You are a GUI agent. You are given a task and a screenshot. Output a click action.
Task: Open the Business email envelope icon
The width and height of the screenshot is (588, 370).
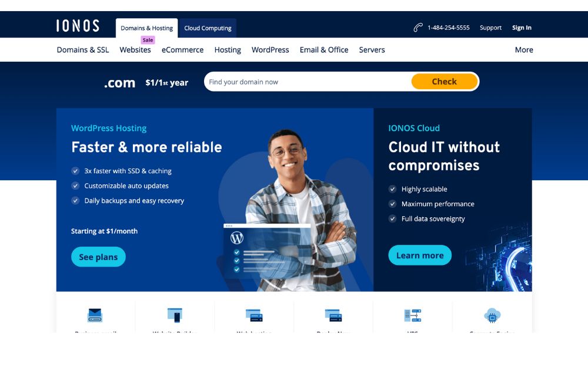[x=95, y=315]
